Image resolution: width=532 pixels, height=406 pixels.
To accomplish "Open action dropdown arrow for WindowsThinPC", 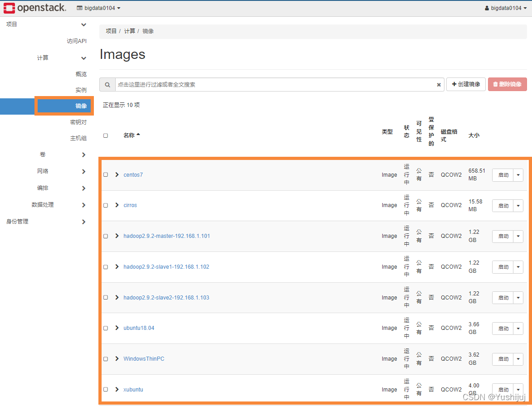I will point(518,359).
